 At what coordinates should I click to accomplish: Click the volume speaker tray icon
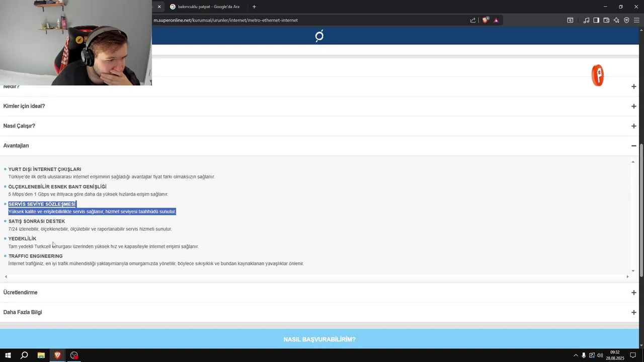point(600,355)
